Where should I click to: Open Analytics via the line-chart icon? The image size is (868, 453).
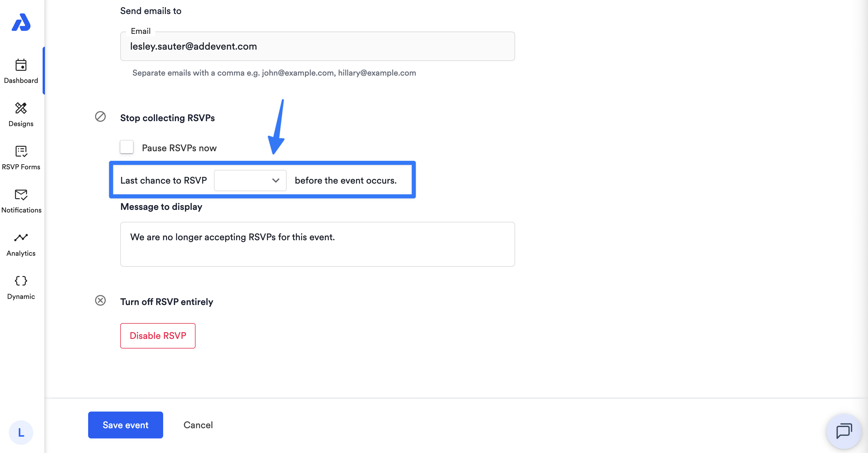point(21,238)
